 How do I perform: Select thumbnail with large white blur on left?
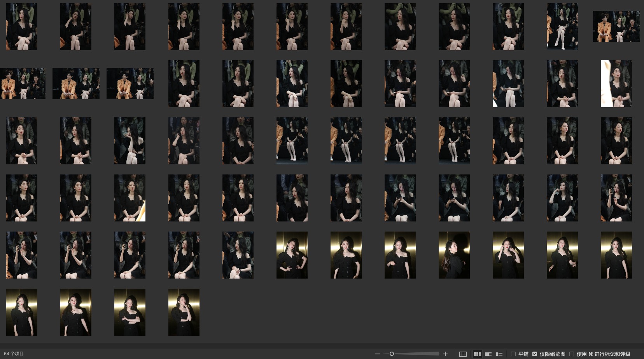click(616, 84)
